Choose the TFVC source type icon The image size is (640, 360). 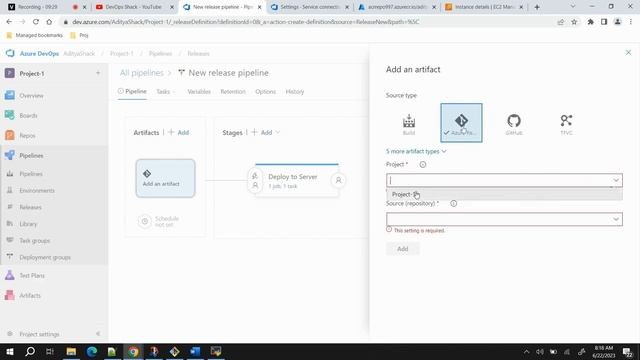point(566,124)
